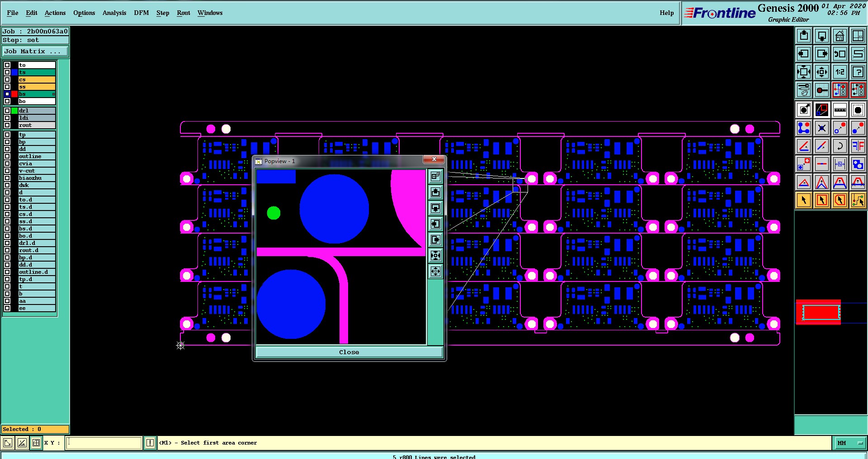Viewport: 868px width, 459px height.
Task: Toggle the 'bs' layer checkbox
Action: tap(7, 94)
